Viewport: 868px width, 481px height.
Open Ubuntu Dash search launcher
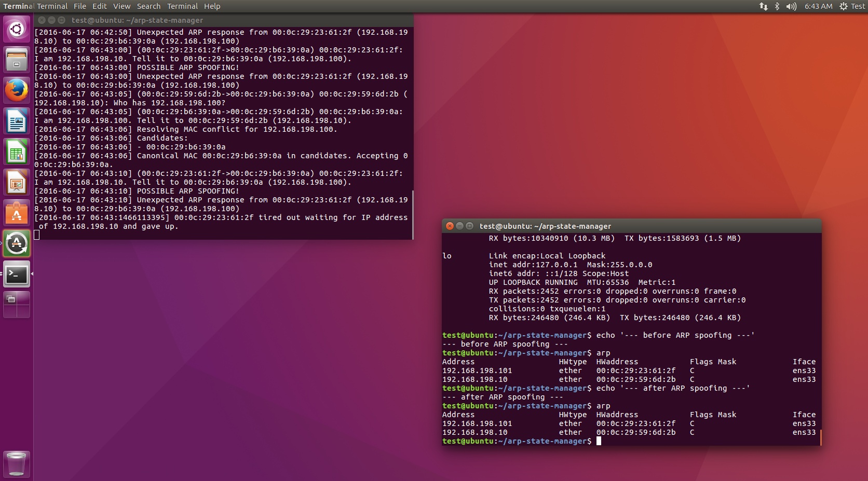[17, 29]
